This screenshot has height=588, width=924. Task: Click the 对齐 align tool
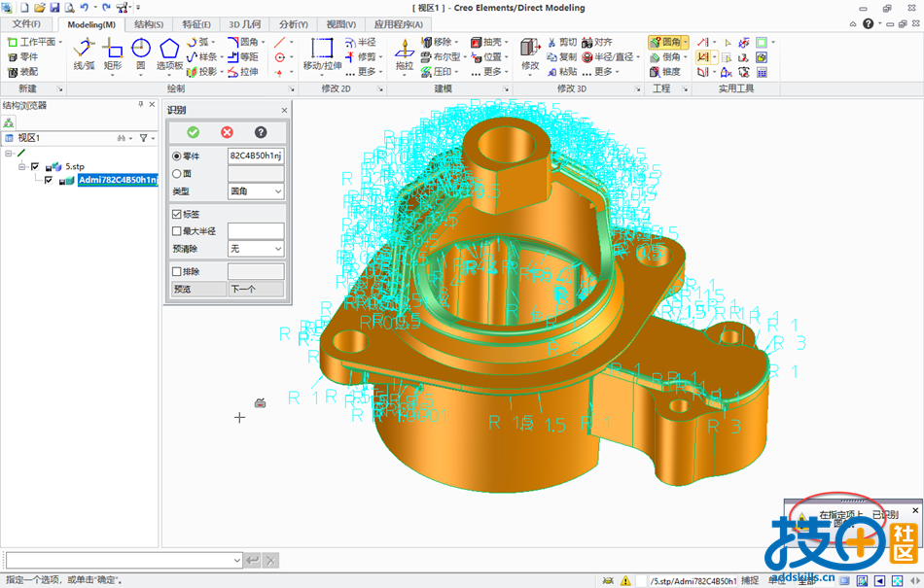pos(597,43)
